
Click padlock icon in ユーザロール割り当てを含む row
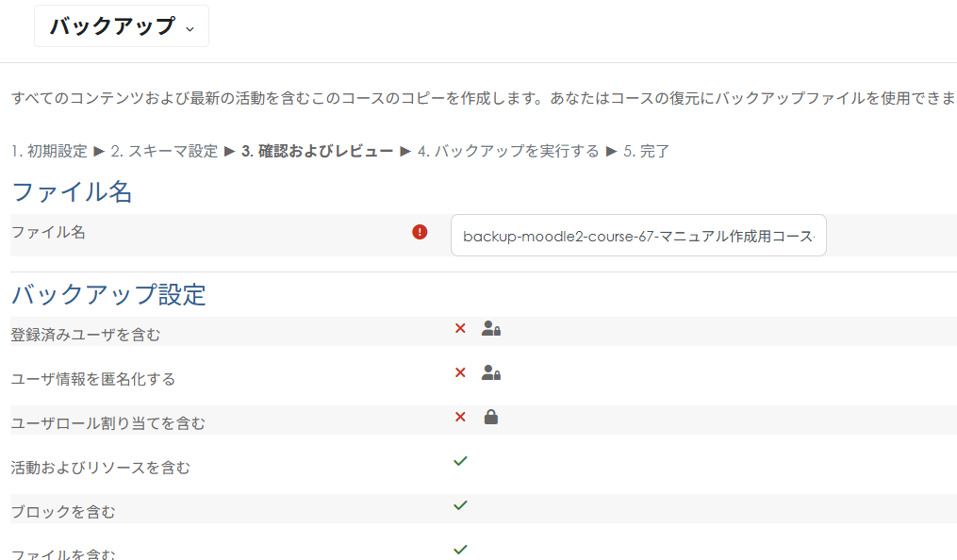(x=490, y=417)
